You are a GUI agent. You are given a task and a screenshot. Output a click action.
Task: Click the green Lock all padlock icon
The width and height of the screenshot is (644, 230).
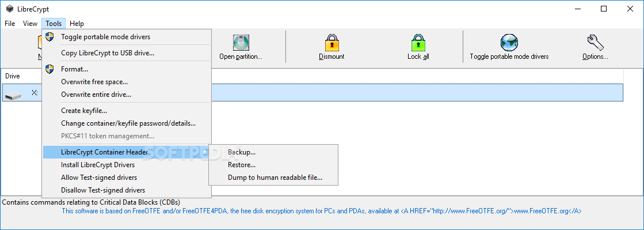click(418, 43)
